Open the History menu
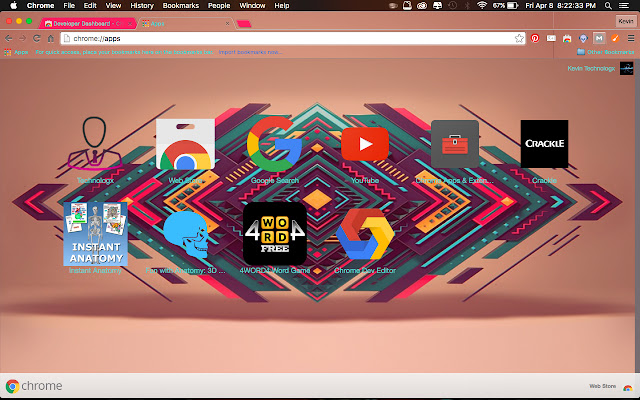 [x=142, y=6]
